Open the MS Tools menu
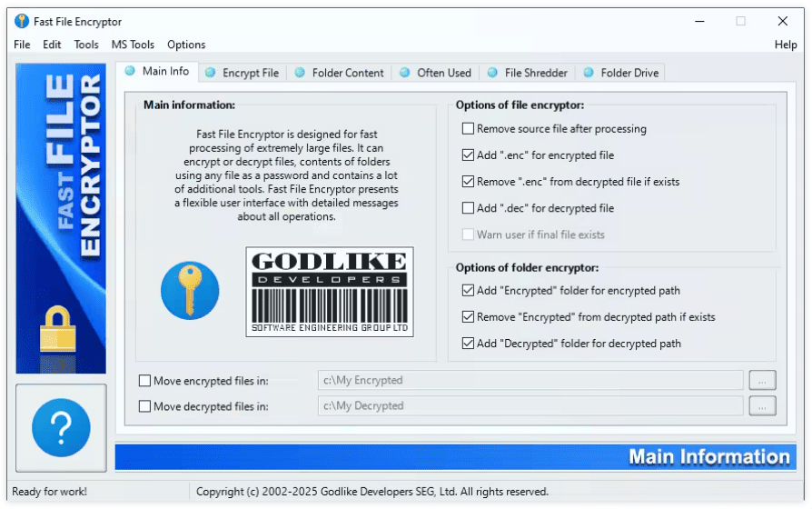This screenshot has height=509, width=812. pyautogui.click(x=133, y=45)
